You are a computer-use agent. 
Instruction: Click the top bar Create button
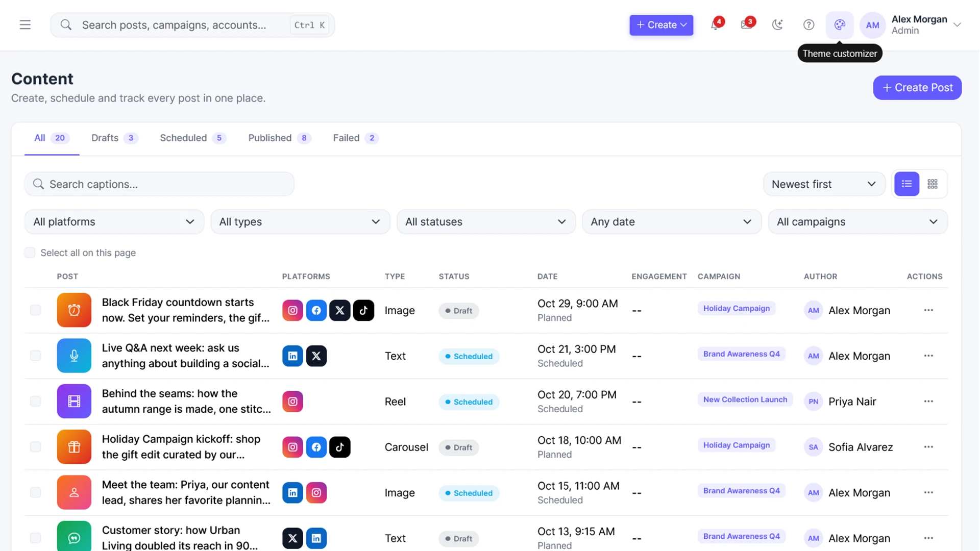[661, 24]
